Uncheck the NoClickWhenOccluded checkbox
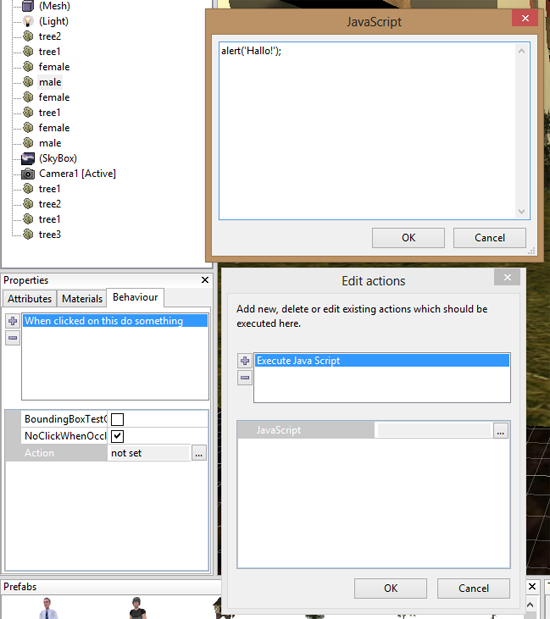Image resolution: width=550 pixels, height=619 pixels. (x=117, y=436)
